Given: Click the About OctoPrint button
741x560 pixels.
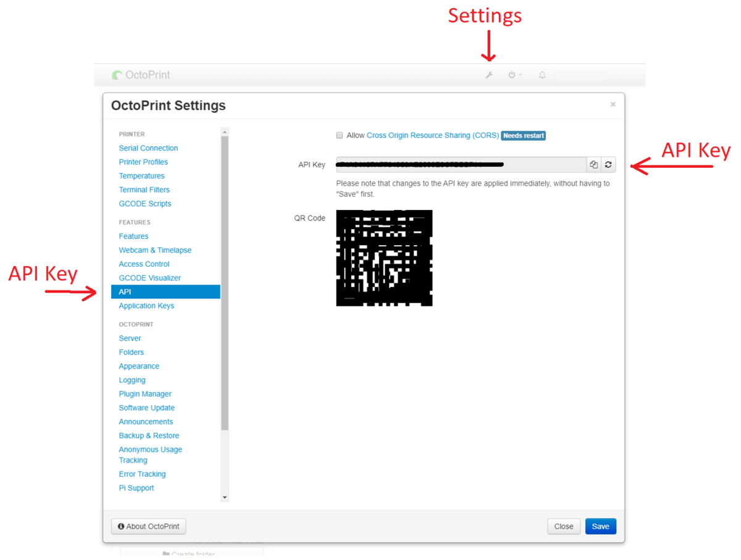Looking at the screenshot, I should pyautogui.click(x=149, y=527).
